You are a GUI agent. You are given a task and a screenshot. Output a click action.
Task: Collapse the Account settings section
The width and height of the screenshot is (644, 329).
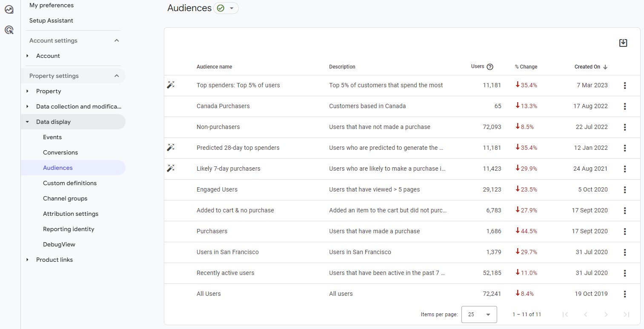(x=117, y=40)
